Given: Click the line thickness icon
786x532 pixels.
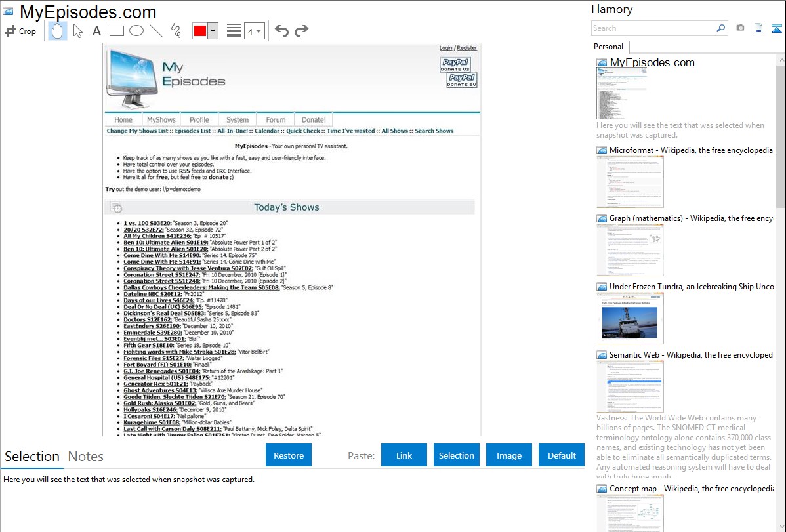Looking at the screenshot, I should click(234, 31).
